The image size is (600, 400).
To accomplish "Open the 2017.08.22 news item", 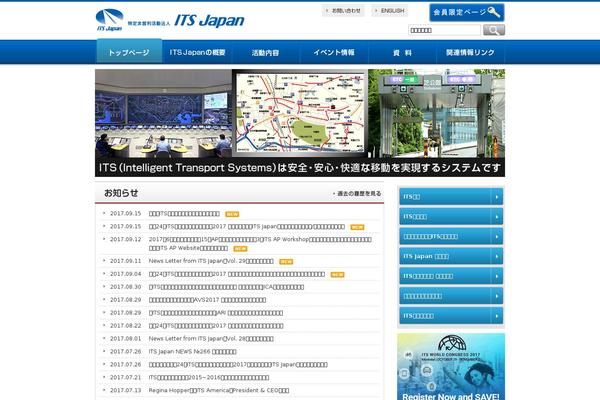I will (216, 326).
